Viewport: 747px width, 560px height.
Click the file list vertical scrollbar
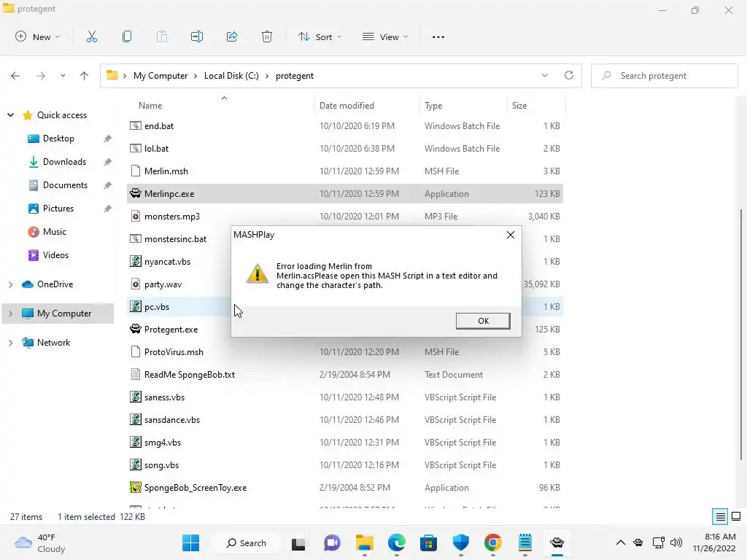(741, 333)
